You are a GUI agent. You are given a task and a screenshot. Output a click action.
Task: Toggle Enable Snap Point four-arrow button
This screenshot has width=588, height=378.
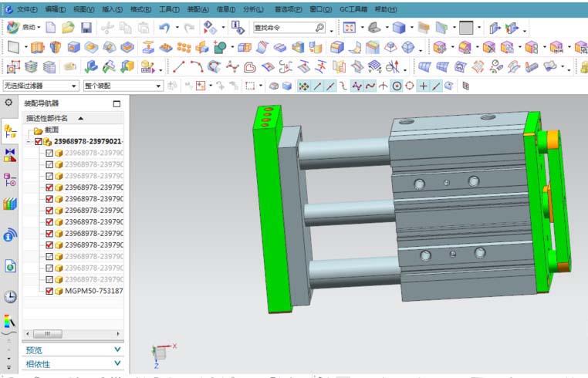coord(303,86)
